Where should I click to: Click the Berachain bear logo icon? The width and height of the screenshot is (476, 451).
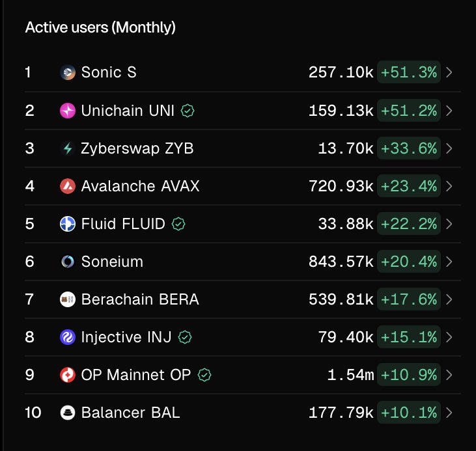68,299
